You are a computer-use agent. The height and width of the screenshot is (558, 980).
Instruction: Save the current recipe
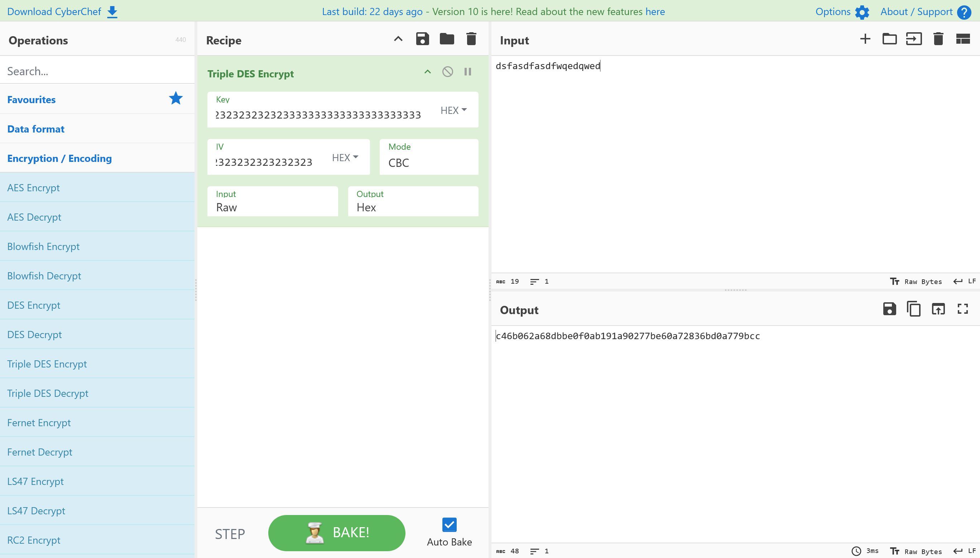(422, 39)
